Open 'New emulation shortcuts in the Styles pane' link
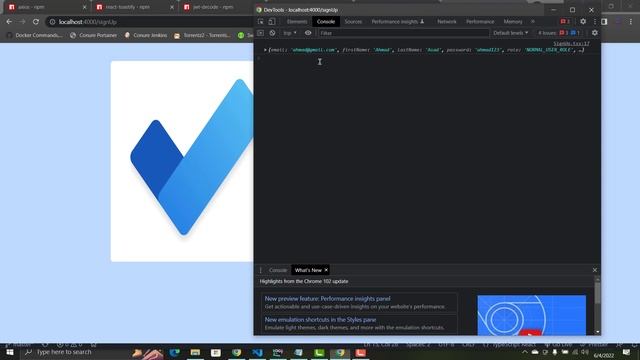 (x=320, y=320)
